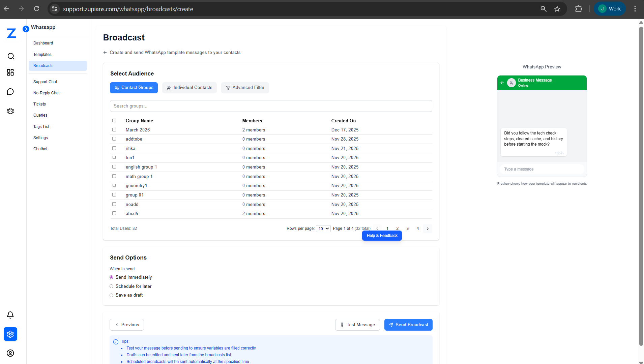Viewport: 644px width, 364px height.
Task: Click the Search groups input field
Action: 271,106
